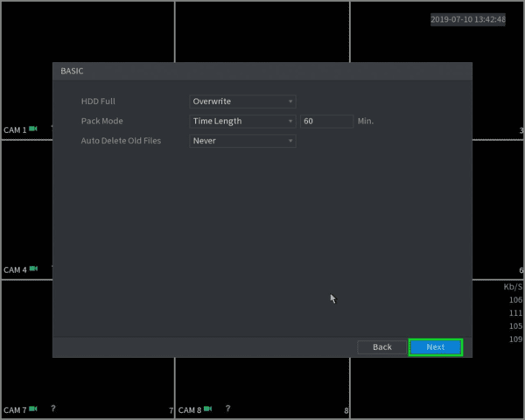Click the CAM 8 green camera icon
Viewport: 525px width, 420px height.
click(x=208, y=409)
